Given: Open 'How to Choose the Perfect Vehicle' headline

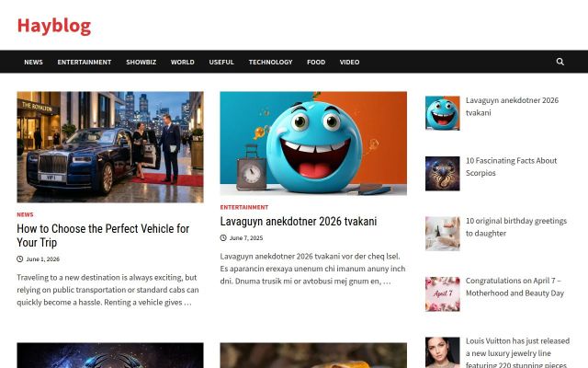Looking at the screenshot, I should point(103,236).
